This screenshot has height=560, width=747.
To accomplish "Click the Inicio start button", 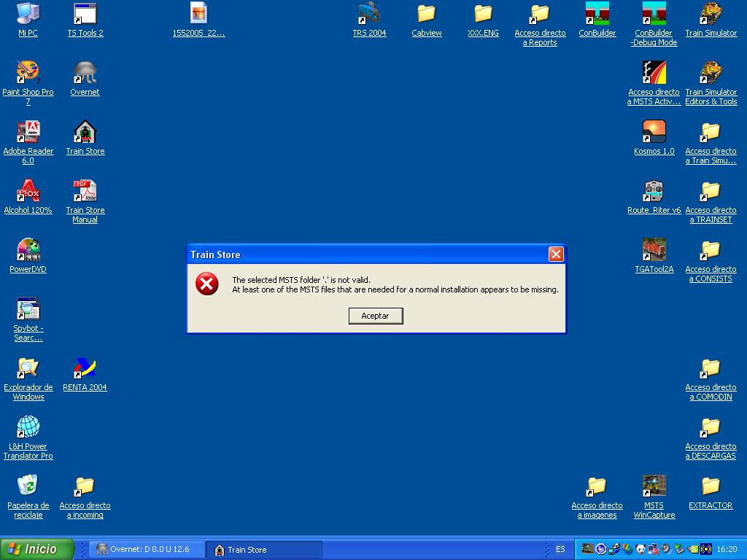I will pyautogui.click(x=37, y=549).
